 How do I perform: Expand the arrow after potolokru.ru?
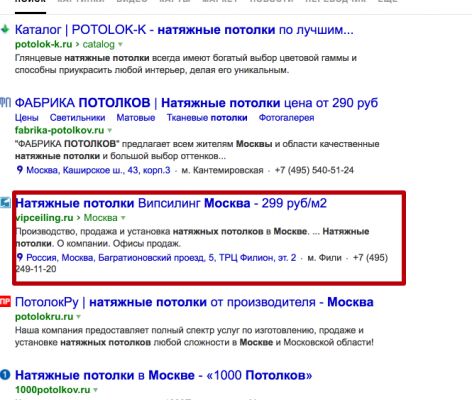pos(78,317)
